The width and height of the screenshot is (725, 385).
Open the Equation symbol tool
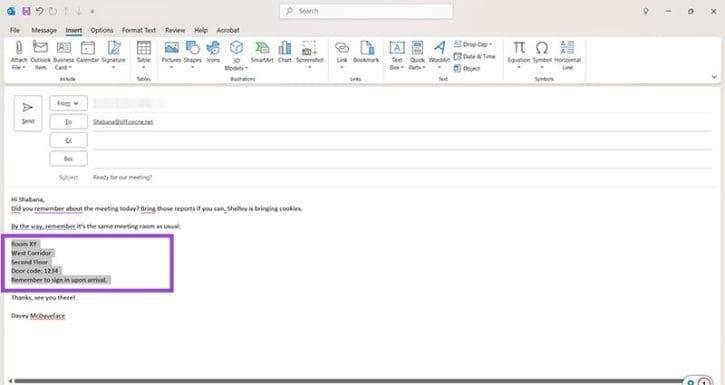(x=519, y=55)
